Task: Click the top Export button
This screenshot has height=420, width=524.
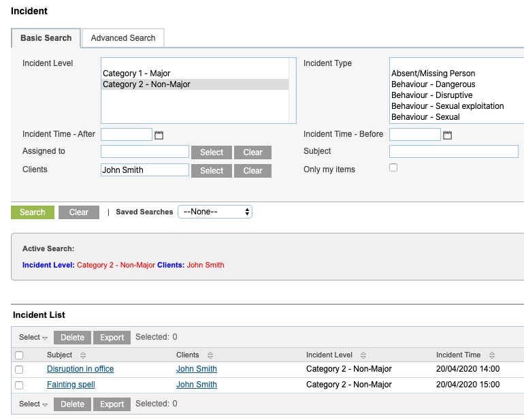Action: (112, 338)
